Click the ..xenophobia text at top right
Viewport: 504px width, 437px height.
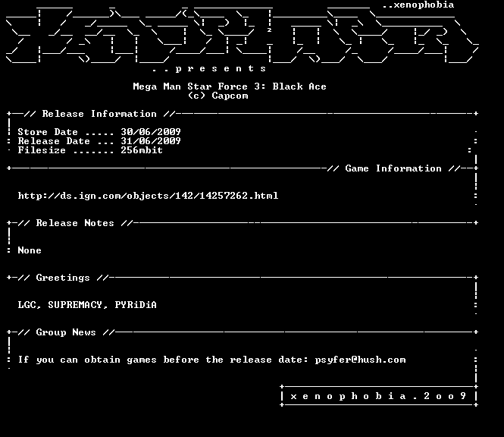pos(418,5)
